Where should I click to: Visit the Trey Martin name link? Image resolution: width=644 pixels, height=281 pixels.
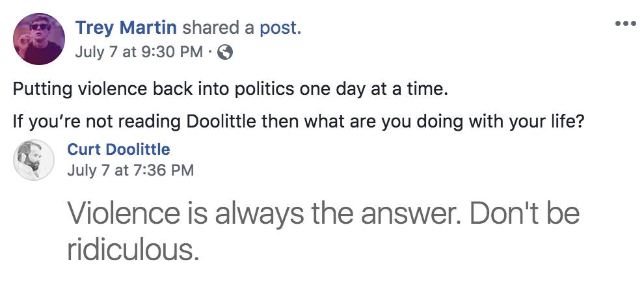tap(127, 28)
